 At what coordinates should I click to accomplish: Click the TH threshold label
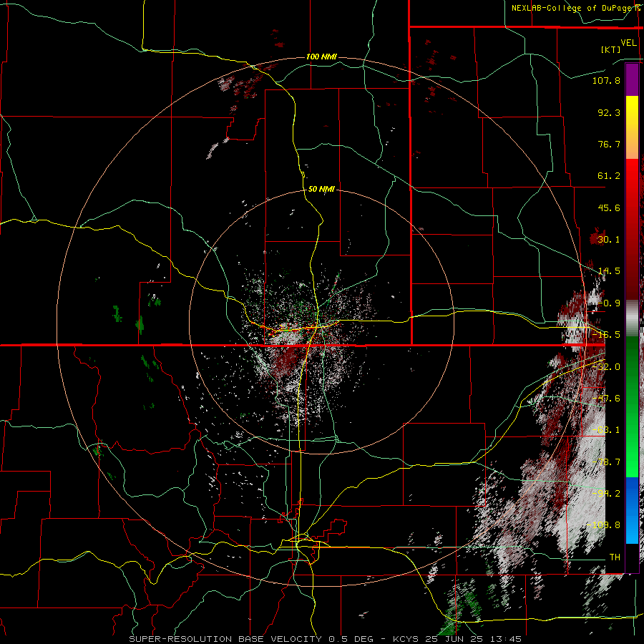point(615,557)
